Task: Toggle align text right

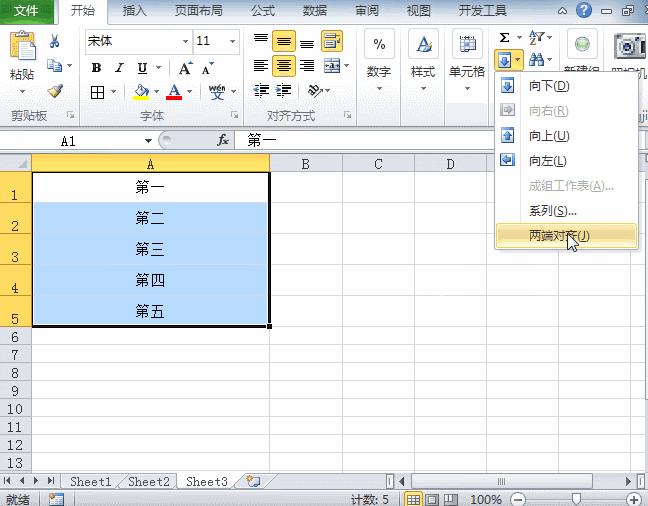Action: [307, 66]
